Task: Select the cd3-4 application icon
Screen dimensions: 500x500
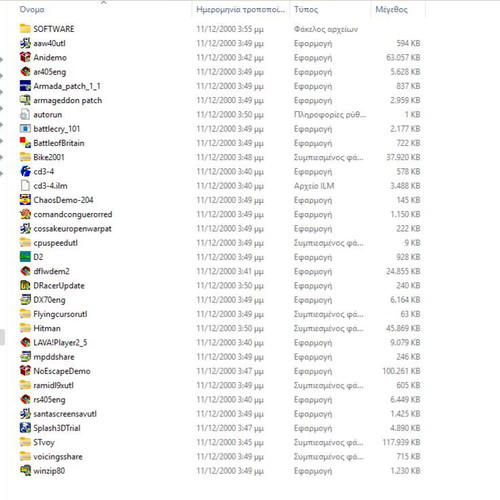Action: coord(25,171)
